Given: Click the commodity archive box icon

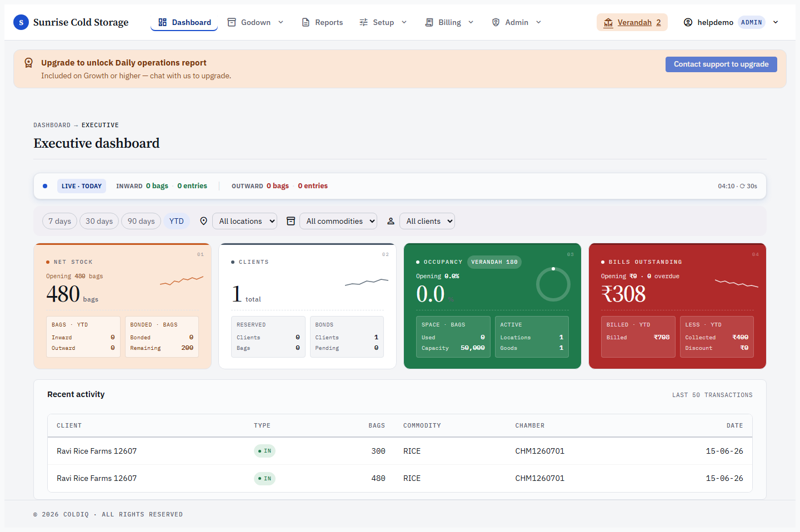Looking at the screenshot, I should point(291,221).
